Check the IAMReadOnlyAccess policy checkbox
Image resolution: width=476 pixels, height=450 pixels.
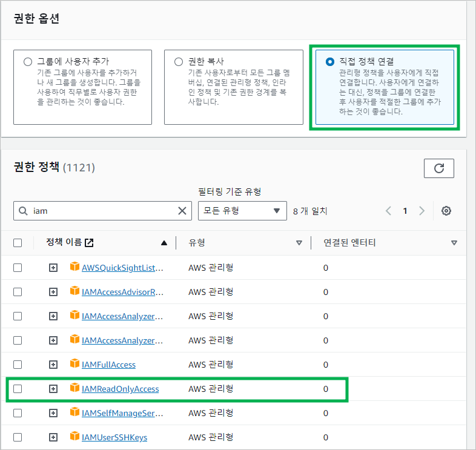[x=18, y=389]
